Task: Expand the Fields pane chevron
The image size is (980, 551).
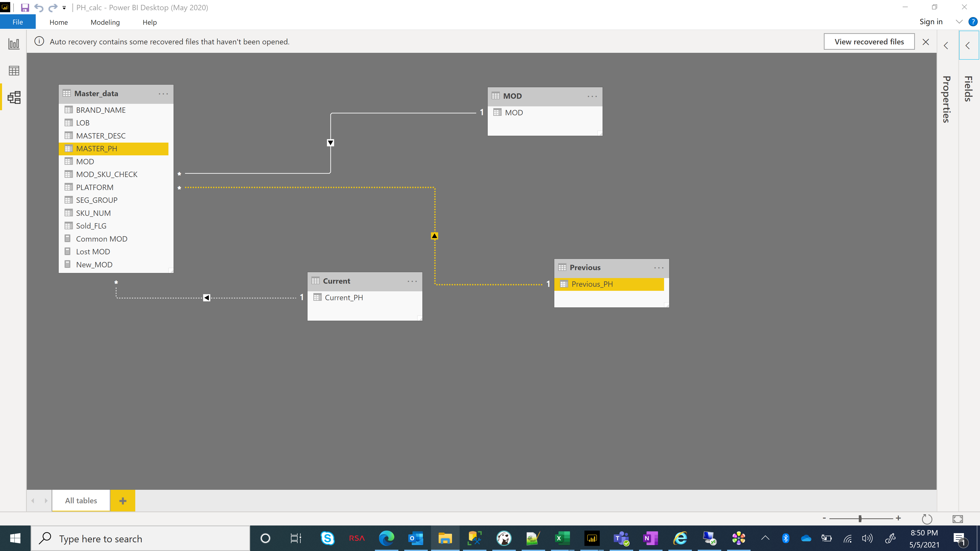Action: (968, 46)
